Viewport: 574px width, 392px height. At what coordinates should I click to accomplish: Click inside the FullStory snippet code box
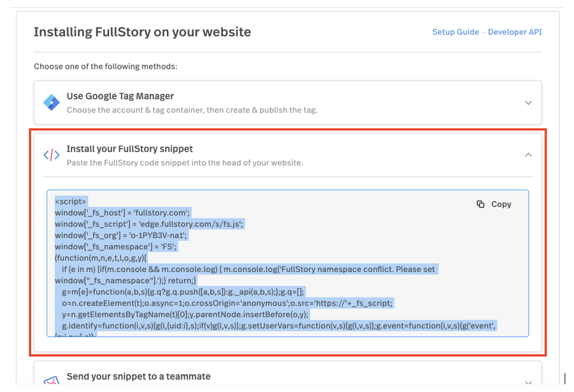click(x=288, y=263)
